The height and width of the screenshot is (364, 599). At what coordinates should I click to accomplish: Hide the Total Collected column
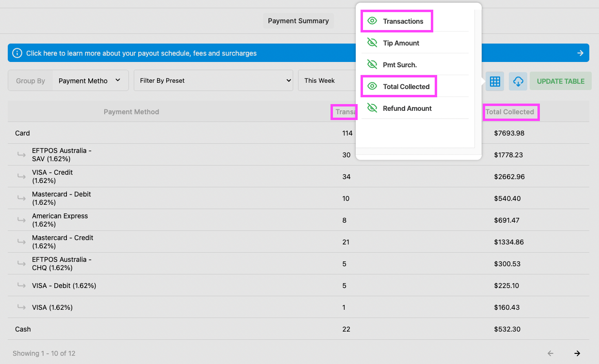372,87
